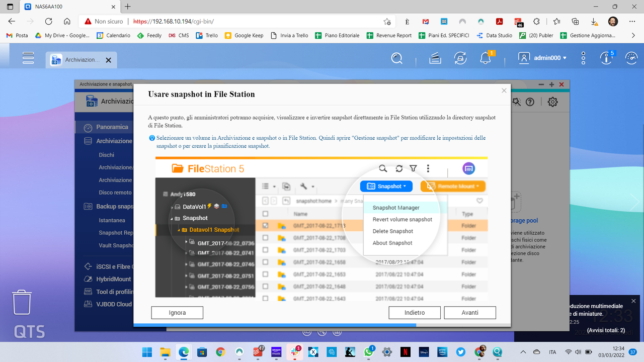This screenshot has width=644, height=362.
Task: Reload the page in the browser
Action: pyautogui.click(x=48, y=22)
